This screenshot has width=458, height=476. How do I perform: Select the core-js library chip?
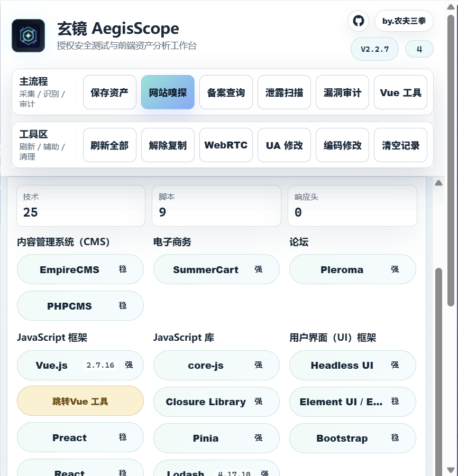coord(216,365)
